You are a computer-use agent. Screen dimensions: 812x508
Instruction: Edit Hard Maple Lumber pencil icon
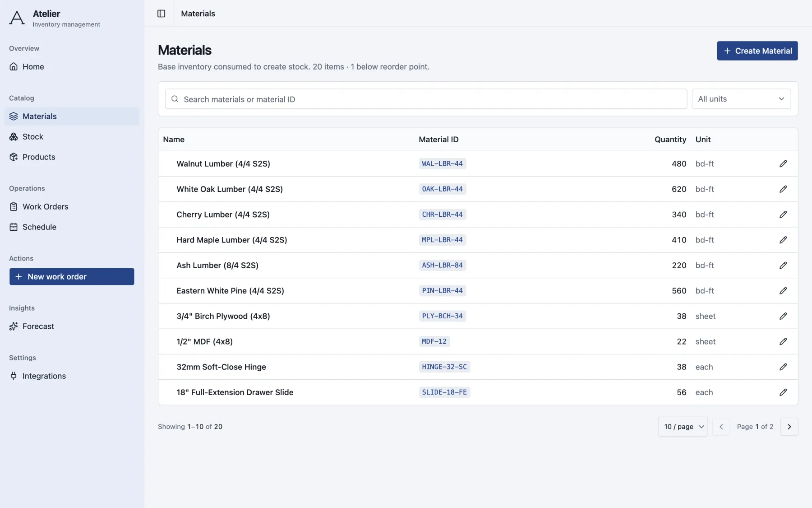coord(783,240)
